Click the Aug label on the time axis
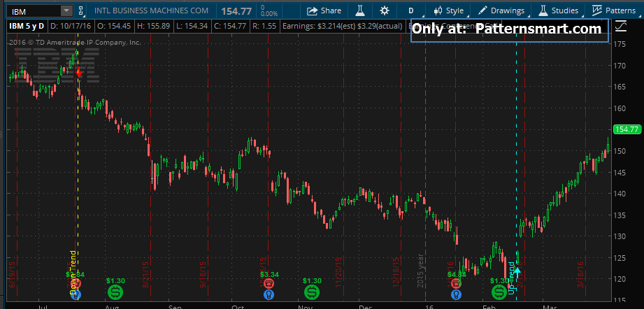The image size is (644, 309). [x=112, y=306]
